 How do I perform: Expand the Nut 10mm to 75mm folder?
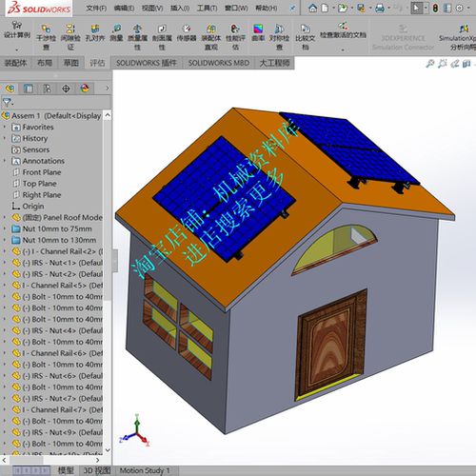click(5, 228)
